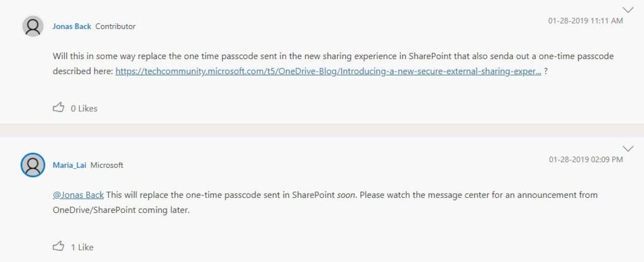This screenshot has width=644, height=262.
Task: Click the Contributor rank label
Action: 116,26
